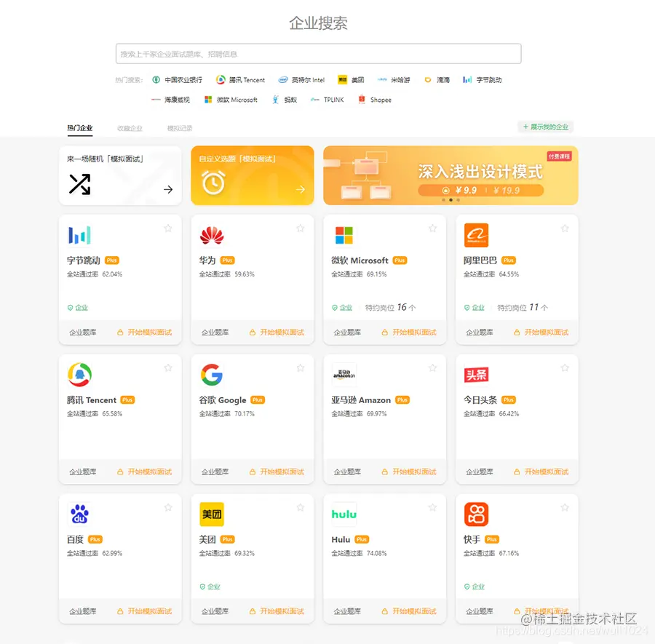Start 开始模拟面试 for 亚马逊 Amazon
655x644 pixels.
tap(409, 472)
